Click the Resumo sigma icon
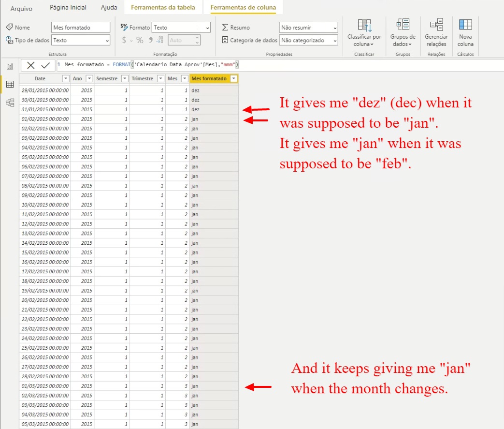 (225, 28)
